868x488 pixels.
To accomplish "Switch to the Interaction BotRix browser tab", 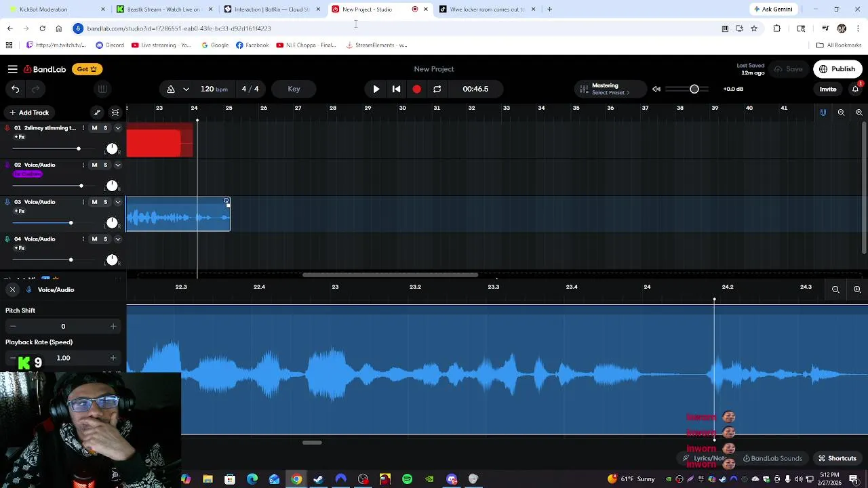I will (x=273, y=9).
